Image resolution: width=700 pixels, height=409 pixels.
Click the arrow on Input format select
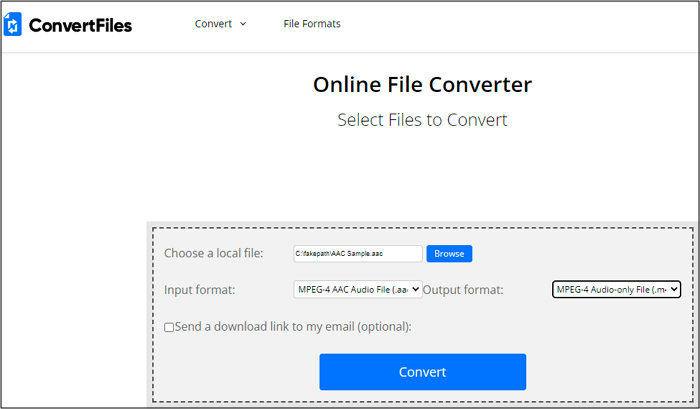tap(415, 290)
